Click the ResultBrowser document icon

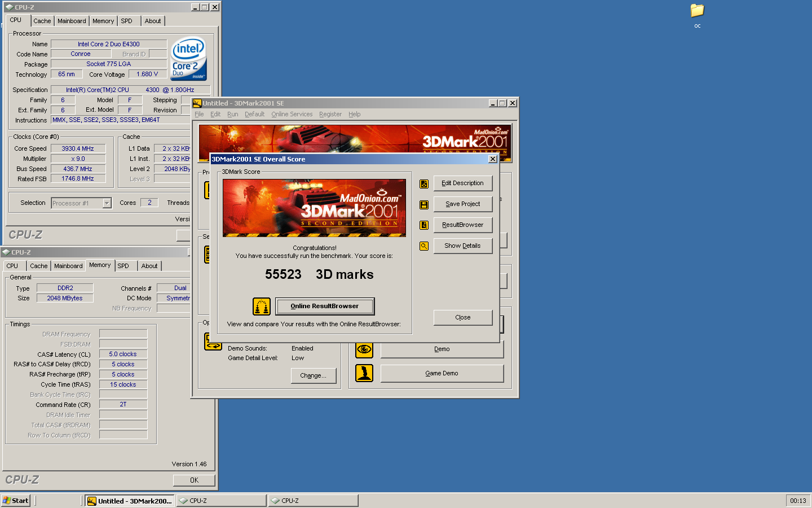click(x=424, y=225)
